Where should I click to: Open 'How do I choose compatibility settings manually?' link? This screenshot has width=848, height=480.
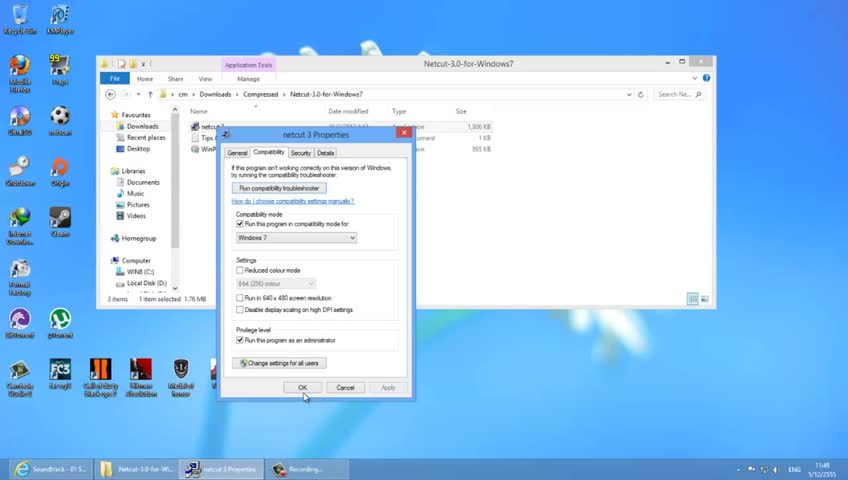pyautogui.click(x=293, y=201)
